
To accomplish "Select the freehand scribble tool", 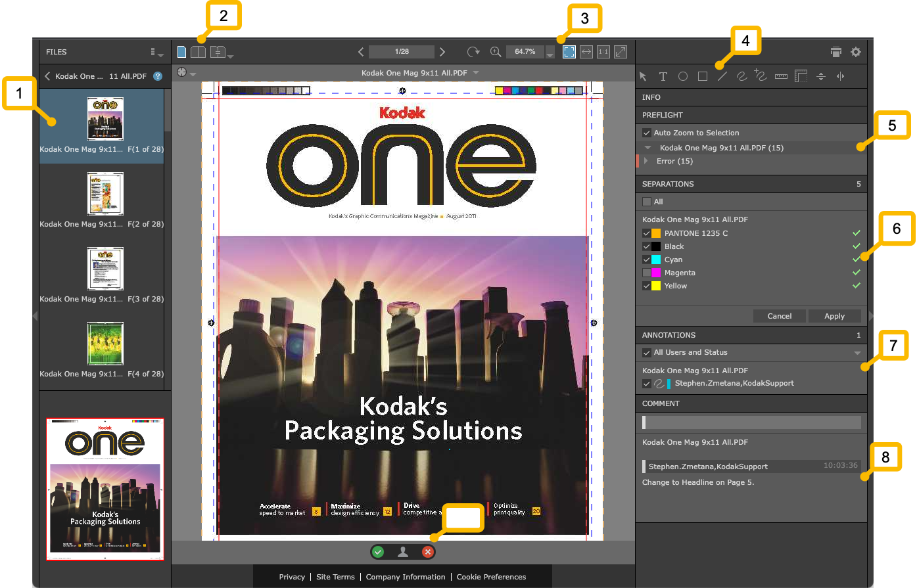I will pyautogui.click(x=741, y=77).
